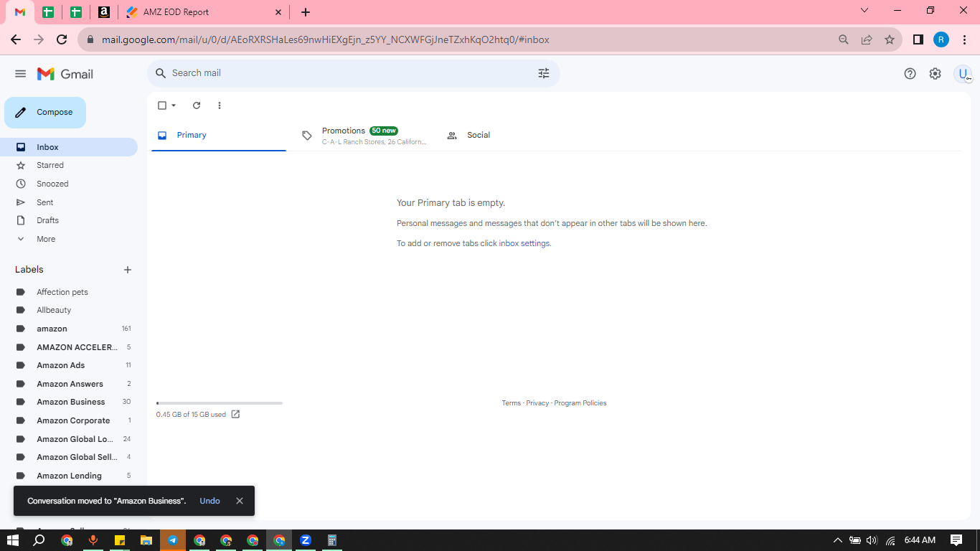The width and height of the screenshot is (980, 551).
Task: Open the Google account avatar
Action: (x=963, y=73)
